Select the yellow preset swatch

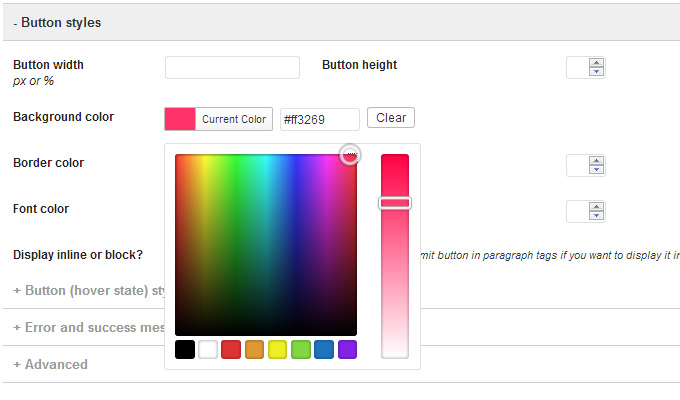(x=278, y=349)
